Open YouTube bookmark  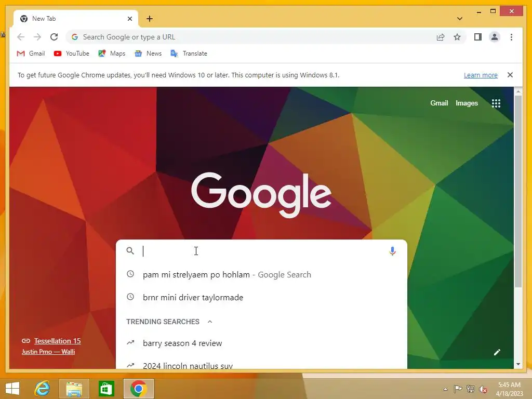[72, 54]
